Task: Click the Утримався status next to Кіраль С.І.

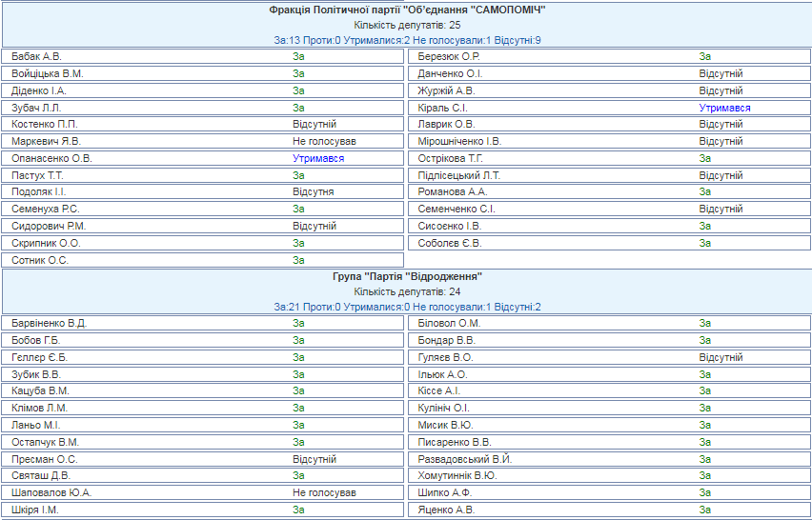Action: (x=724, y=109)
